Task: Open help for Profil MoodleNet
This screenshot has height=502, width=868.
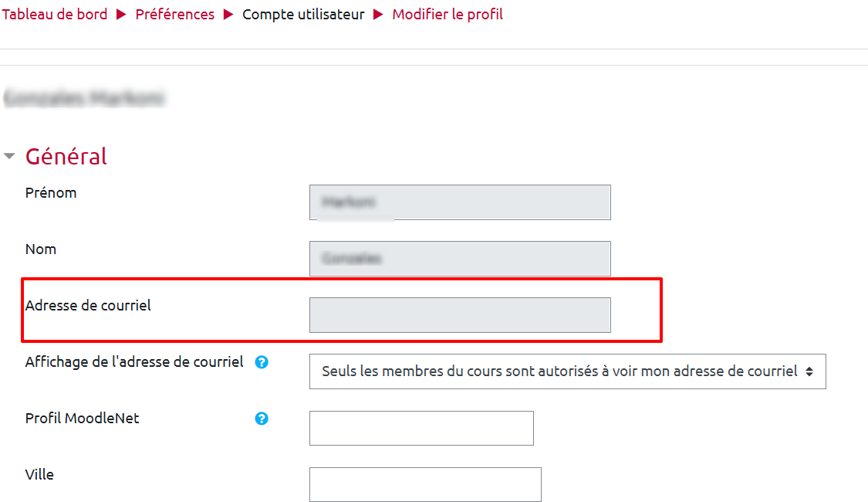Action: pos(262,419)
